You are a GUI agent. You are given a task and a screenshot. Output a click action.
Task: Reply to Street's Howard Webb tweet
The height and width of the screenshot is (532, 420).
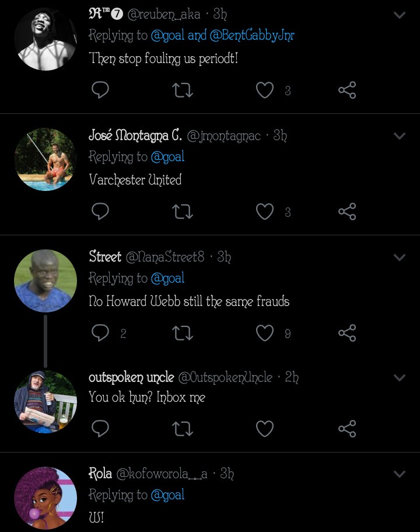[100, 333]
